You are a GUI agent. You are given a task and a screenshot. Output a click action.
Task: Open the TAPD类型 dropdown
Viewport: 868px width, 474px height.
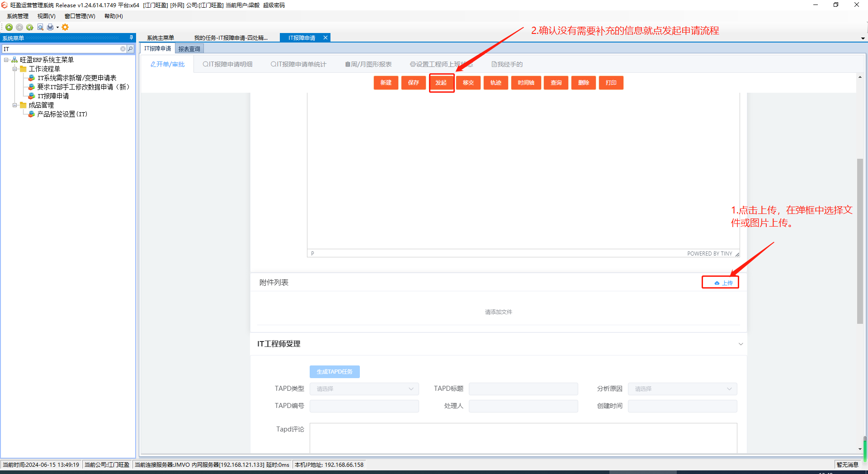364,389
